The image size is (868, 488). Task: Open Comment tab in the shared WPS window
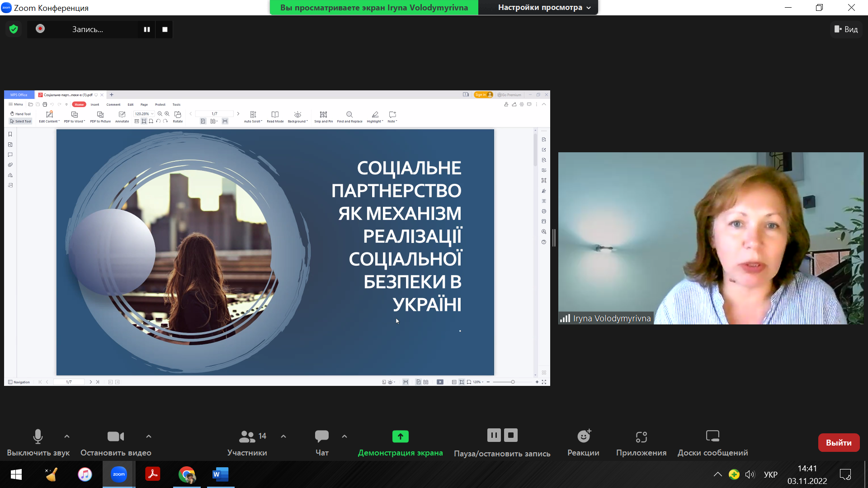click(x=113, y=104)
